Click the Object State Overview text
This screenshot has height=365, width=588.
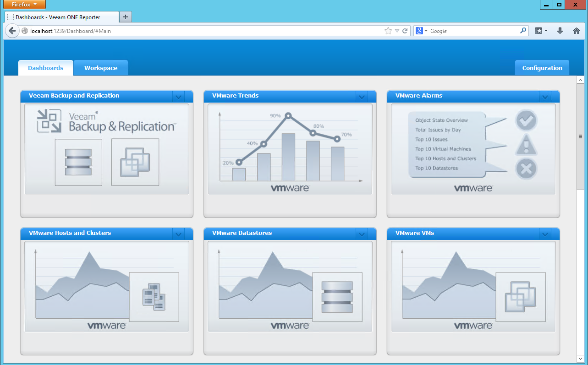pos(441,120)
